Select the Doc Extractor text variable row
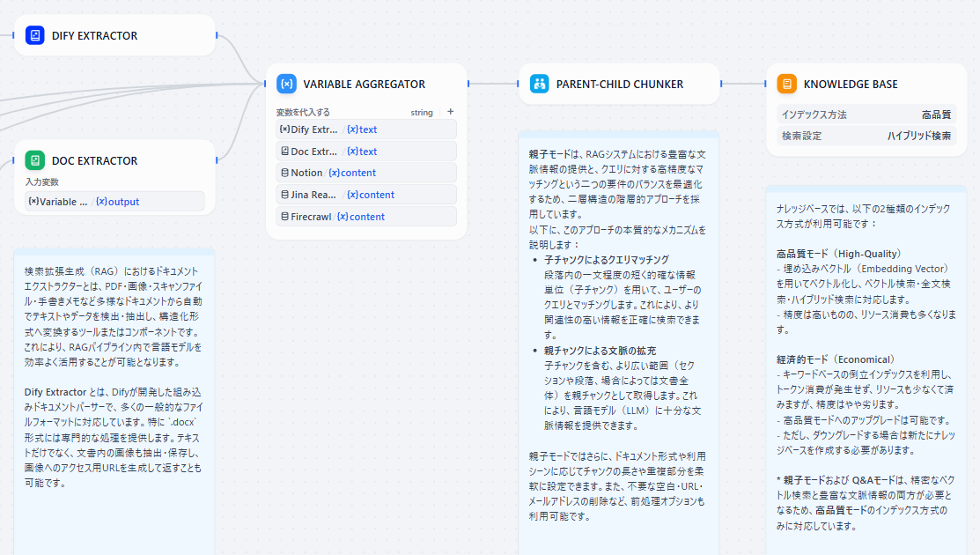This screenshot has height=555, width=980. [x=366, y=152]
